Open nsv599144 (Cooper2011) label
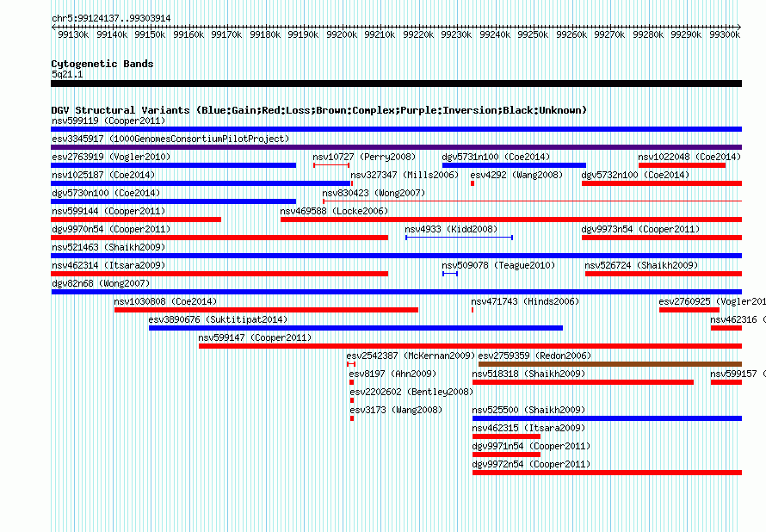 click(108, 211)
